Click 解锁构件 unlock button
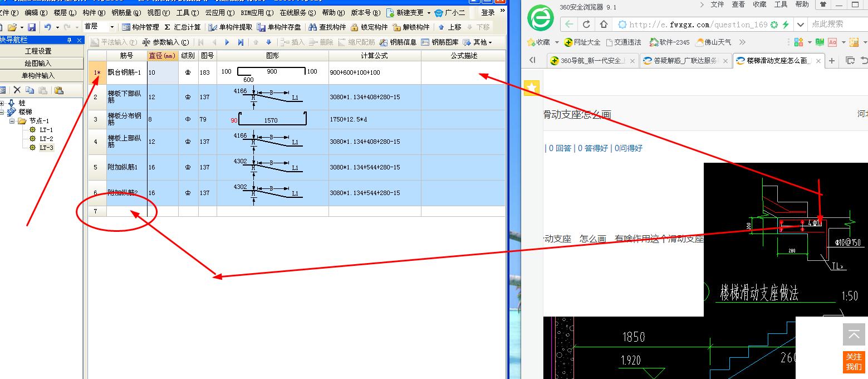The image size is (868, 379). (411, 27)
